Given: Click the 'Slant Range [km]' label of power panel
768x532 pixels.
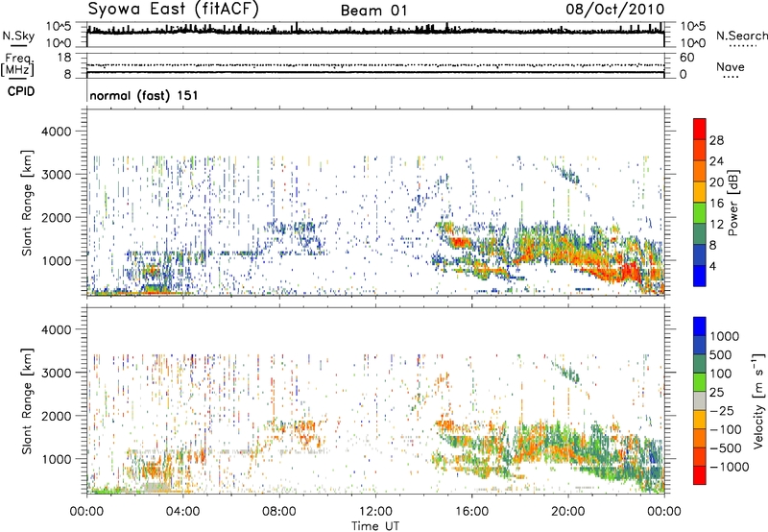Looking at the screenshot, I should pyautogui.click(x=27, y=203).
